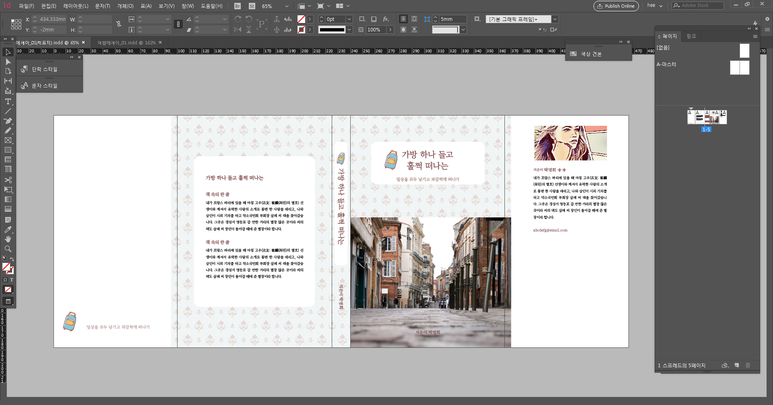Select the A-마스터 master page thumbnail
The image size is (773, 405).
click(x=739, y=68)
